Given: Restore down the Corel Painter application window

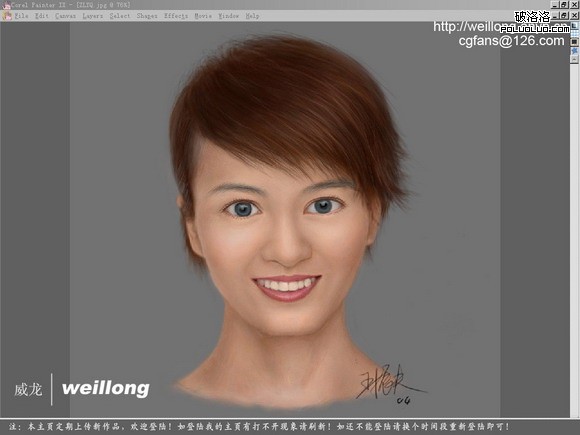Looking at the screenshot, I should click(564, 5).
